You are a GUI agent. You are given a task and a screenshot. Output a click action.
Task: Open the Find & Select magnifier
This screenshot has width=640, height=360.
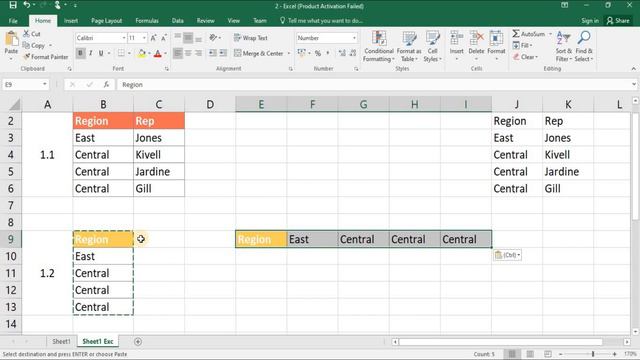pos(584,38)
